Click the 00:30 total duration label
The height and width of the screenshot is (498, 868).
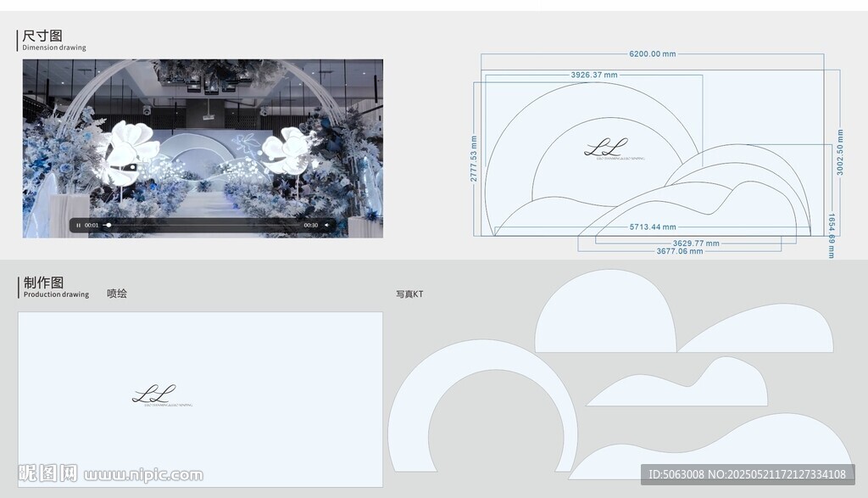tap(311, 226)
